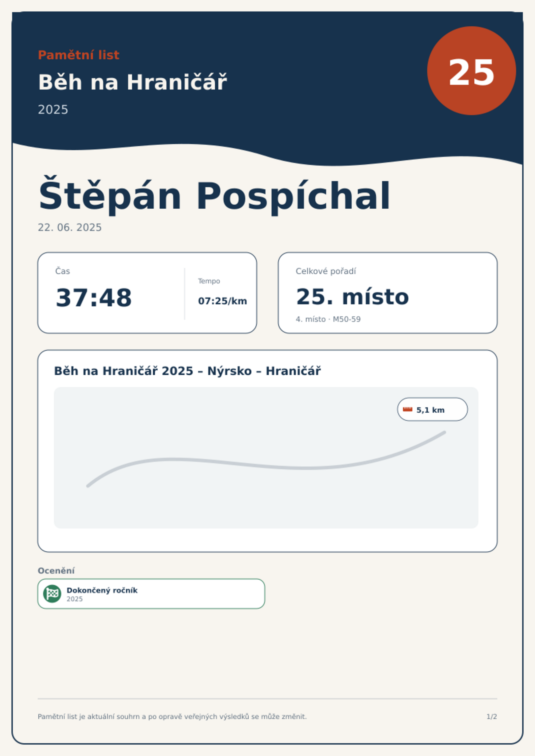Click the checkered flag icon in award badge

pyautogui.click(x=52, y=594)
